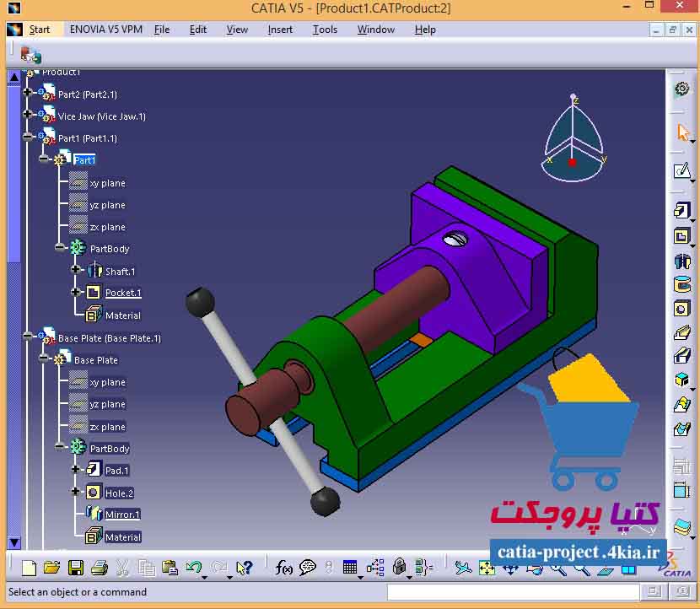700x609 pixels.
Task: Open the Formula f(x) editor
Action: (x=283, y=568)
